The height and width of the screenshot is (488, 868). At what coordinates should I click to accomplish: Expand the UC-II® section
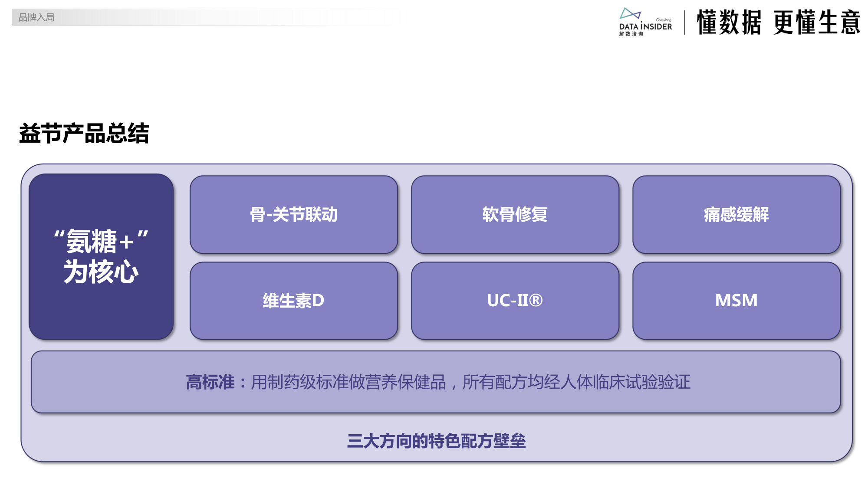click(x=516, y=300)
